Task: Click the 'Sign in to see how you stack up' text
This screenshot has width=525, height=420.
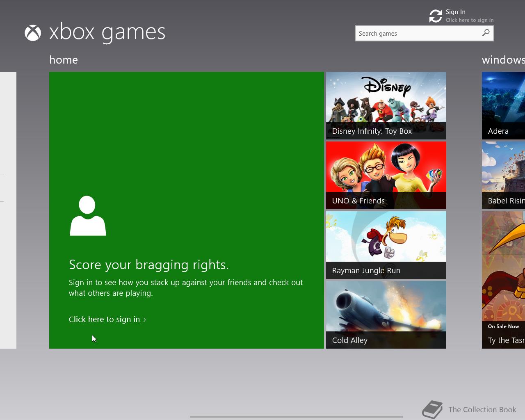Action: click(x=186, y=288)
